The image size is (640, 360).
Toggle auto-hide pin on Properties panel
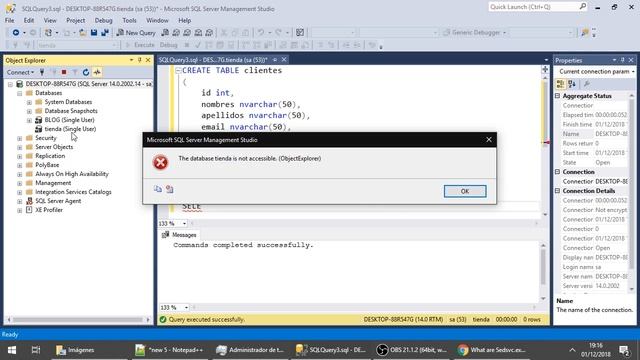[622, 60]
